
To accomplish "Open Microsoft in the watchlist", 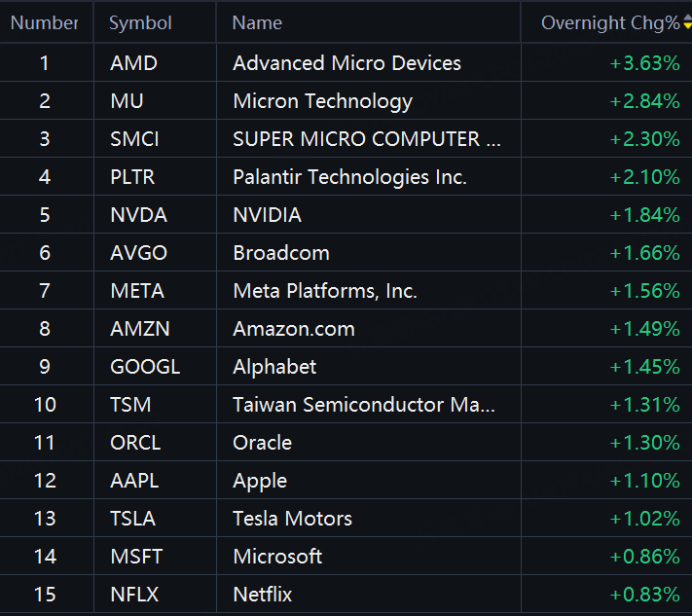I will [x=277, y=557].
